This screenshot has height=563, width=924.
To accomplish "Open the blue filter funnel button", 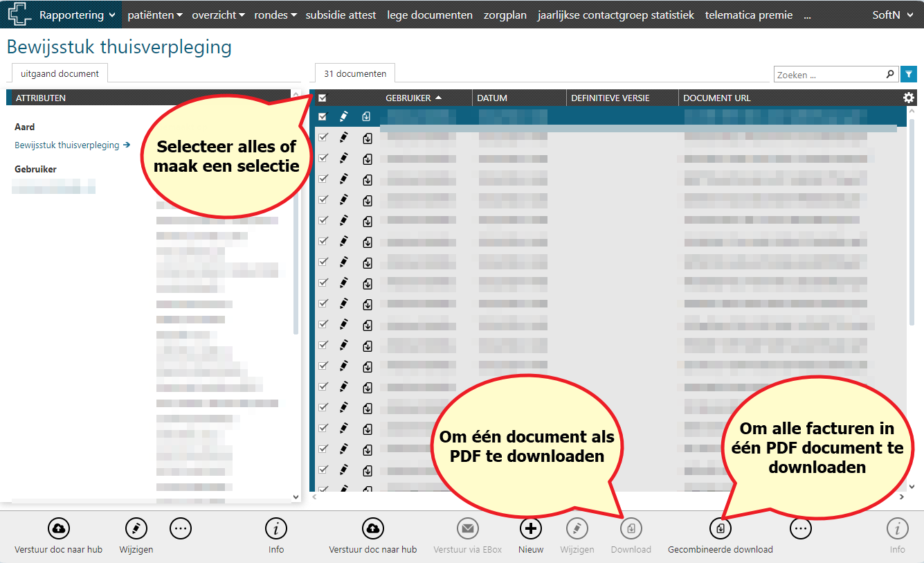I will click(x=909, y=74).
